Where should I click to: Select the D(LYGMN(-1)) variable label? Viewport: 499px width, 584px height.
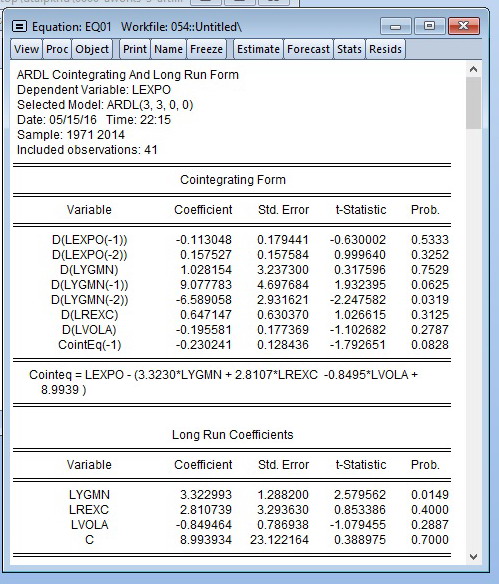coord(89,285)
